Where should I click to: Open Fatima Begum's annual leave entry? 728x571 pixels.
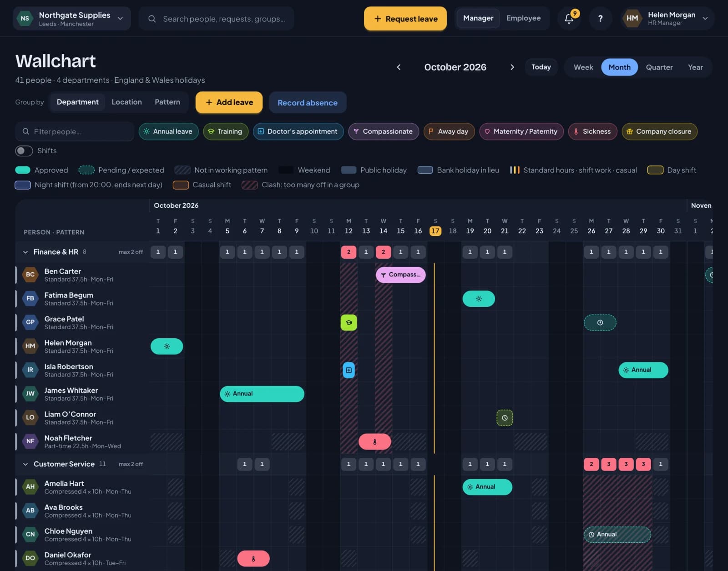coord(479,299)
